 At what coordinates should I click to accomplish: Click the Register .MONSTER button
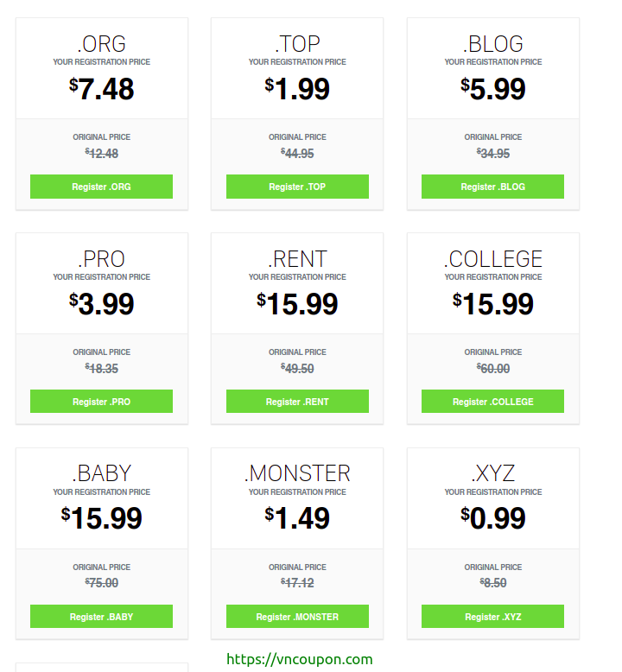(x=297, y=616)
